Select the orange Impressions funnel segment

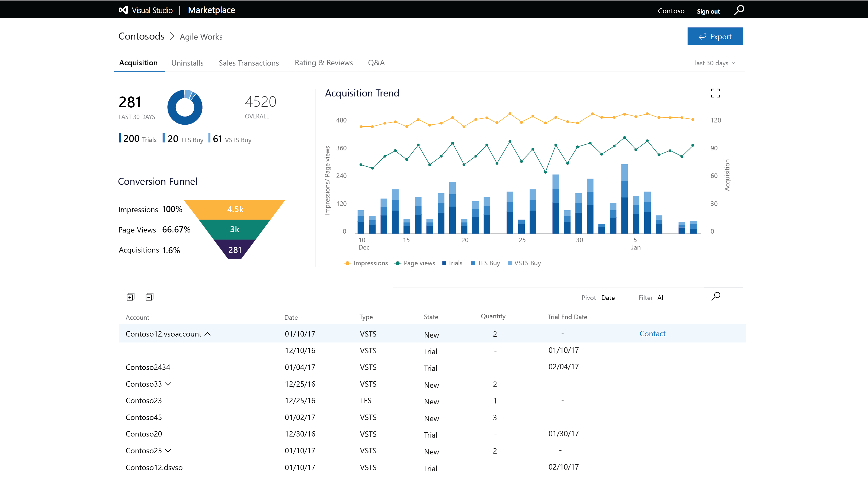click(x=235, y=209)
